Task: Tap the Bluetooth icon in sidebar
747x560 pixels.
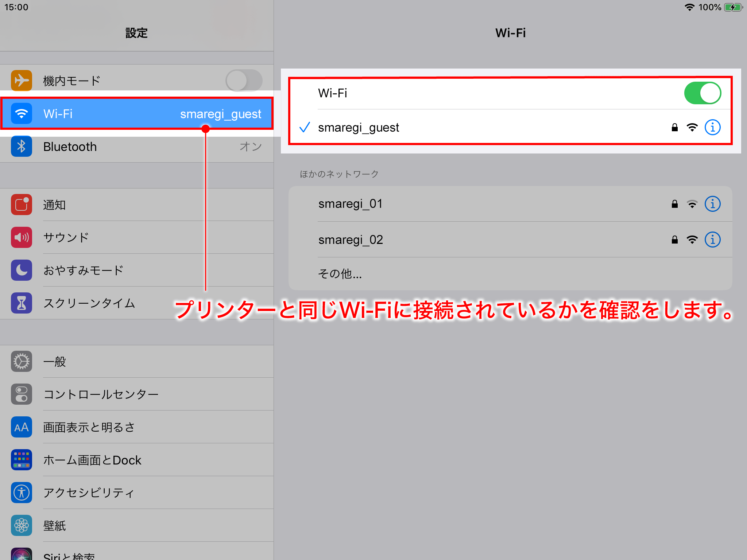Action: pyautogui.click(x=21, y=147)
